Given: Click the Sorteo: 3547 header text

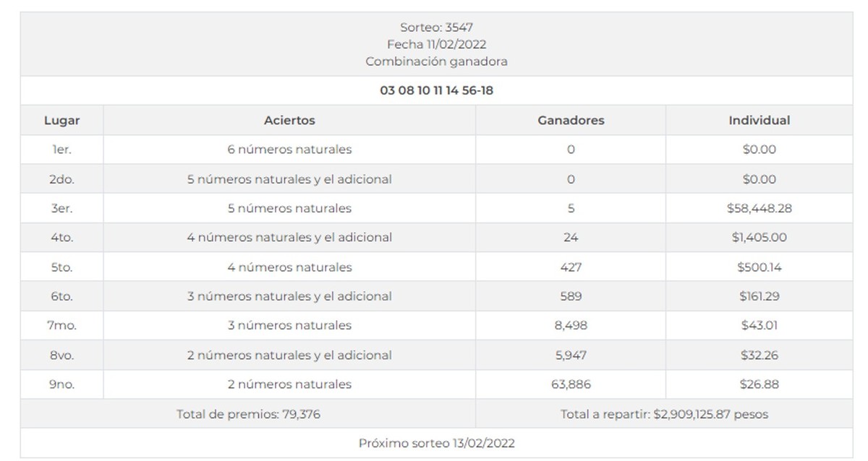Looking at the screenshot, I should pos(436,28).
